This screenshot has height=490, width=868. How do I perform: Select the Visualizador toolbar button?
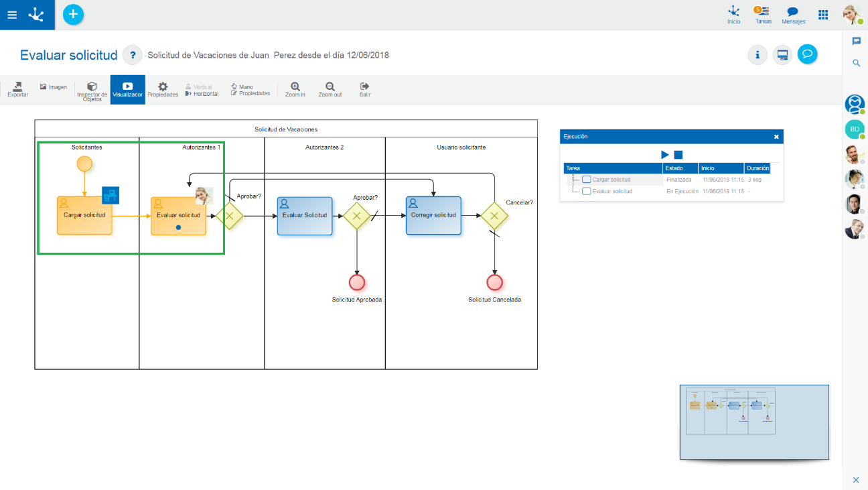[127, 90]
